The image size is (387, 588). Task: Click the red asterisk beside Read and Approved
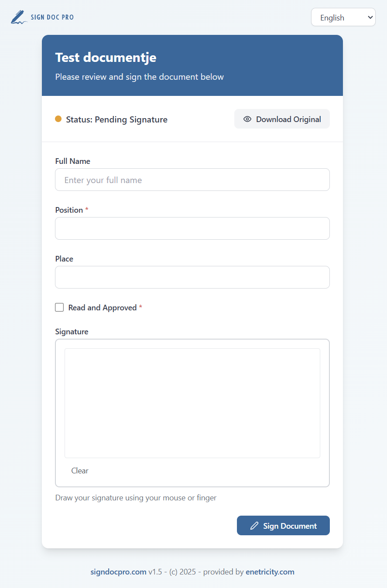(140, 307)
